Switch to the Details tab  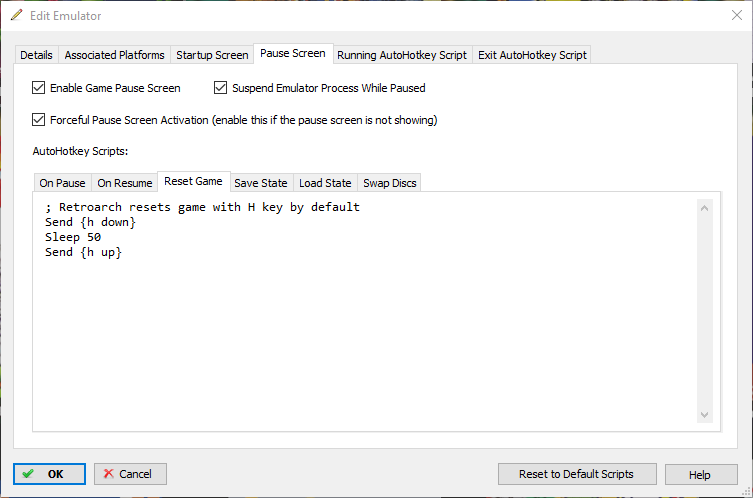pyautogui.click(x=36, y=55)
